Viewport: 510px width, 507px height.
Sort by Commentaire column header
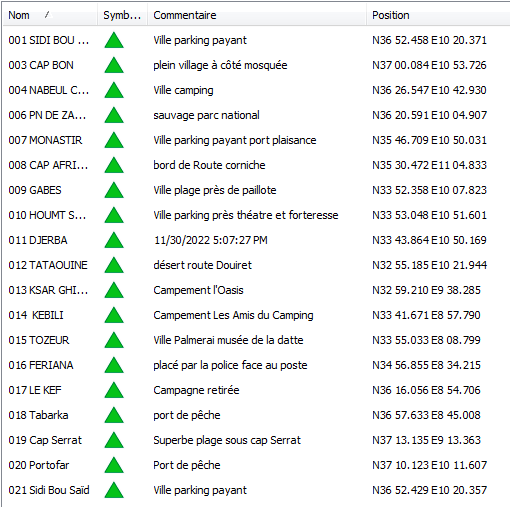pos(257,15)
